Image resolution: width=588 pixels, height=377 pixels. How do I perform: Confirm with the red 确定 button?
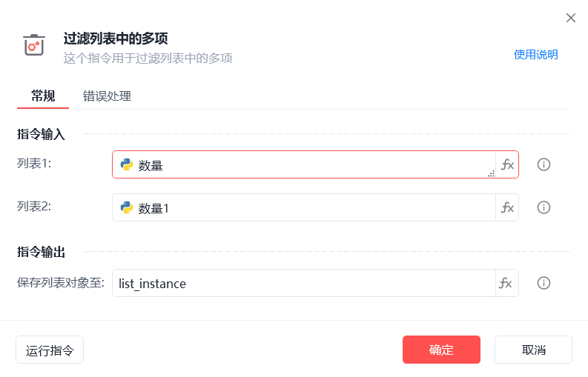pos(441,350)
